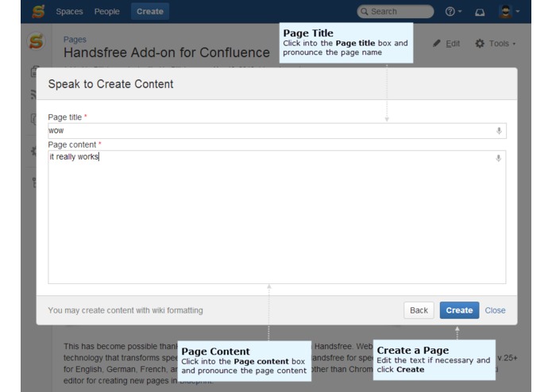Open the Spaces menu

[x=69, y=12]
